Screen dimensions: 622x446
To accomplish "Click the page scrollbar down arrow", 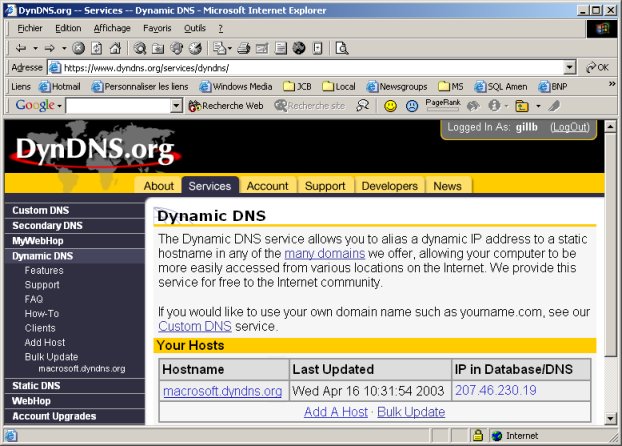I will pos(610,418).
